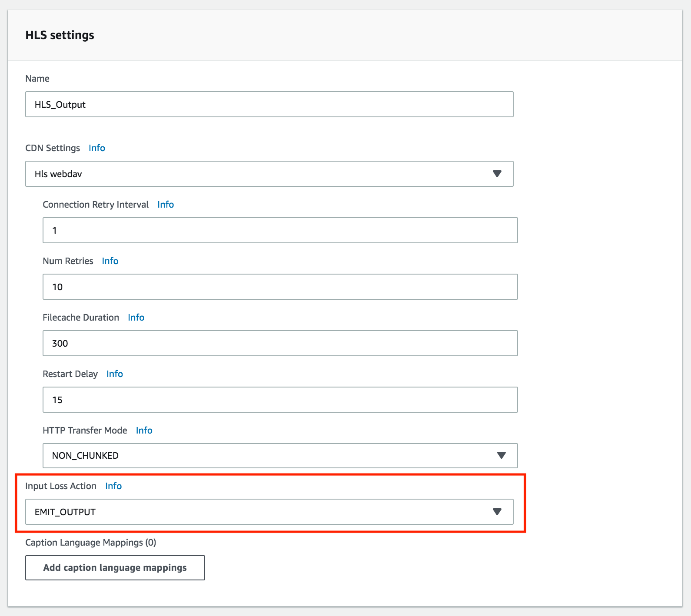Viewport: 691px width, 616px height.
Task: Open Info for Connection Retry Interval
Action: coord(166,205)
